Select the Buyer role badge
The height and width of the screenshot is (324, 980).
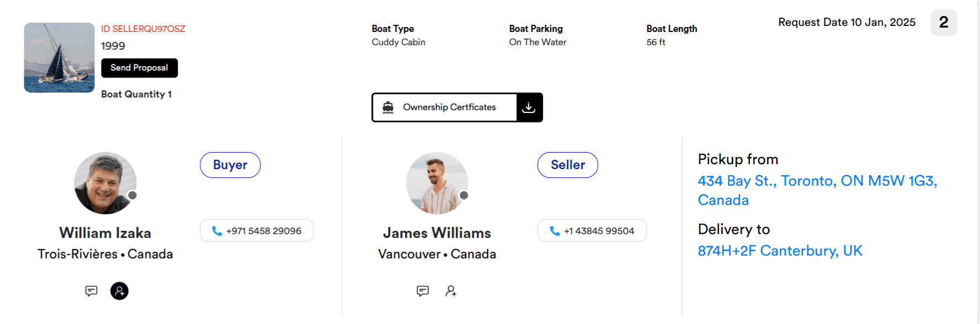pos(230,165)
